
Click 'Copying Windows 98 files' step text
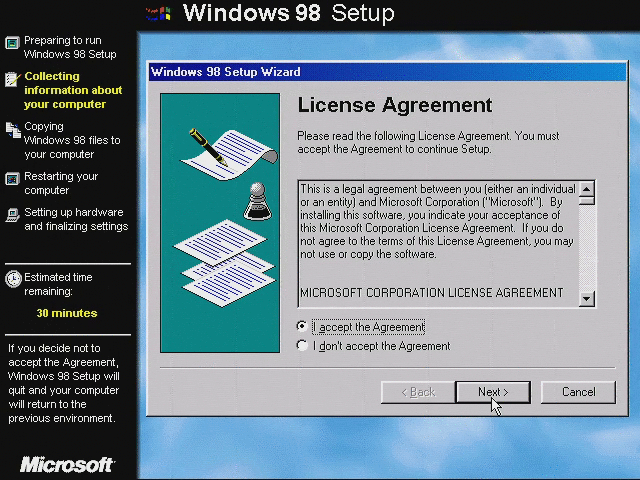[72, 140]
